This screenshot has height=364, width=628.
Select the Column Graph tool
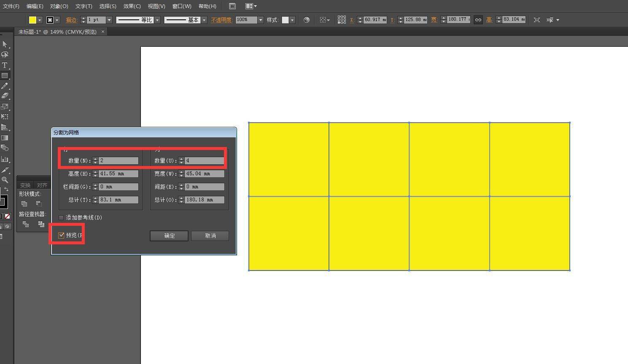[5, 159]
